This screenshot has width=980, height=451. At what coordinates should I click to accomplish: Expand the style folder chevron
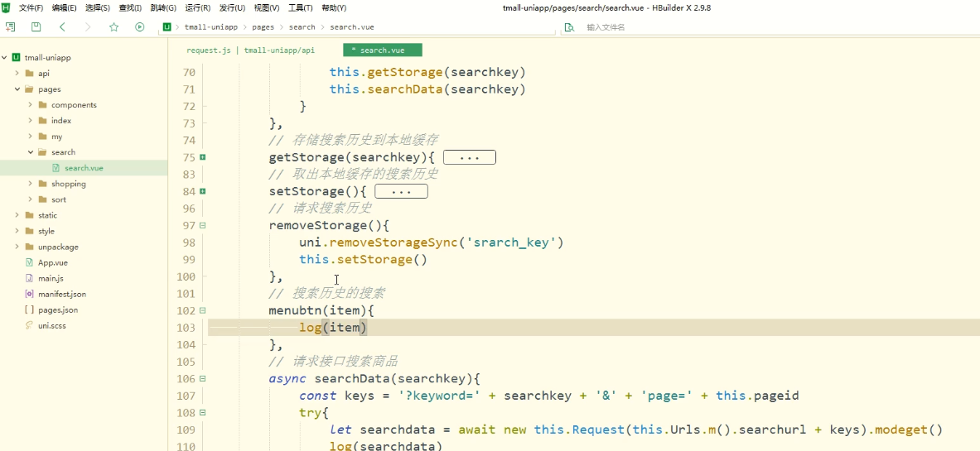[17, 231]
